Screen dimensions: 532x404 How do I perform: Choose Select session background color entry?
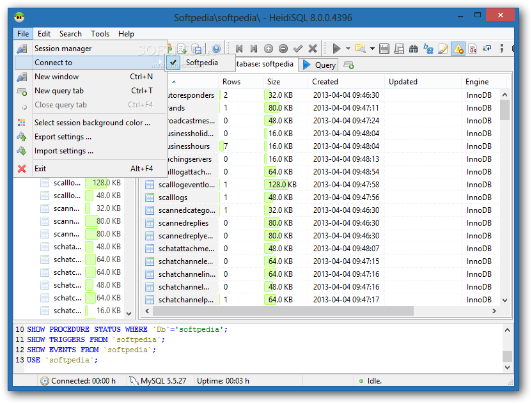91,123
